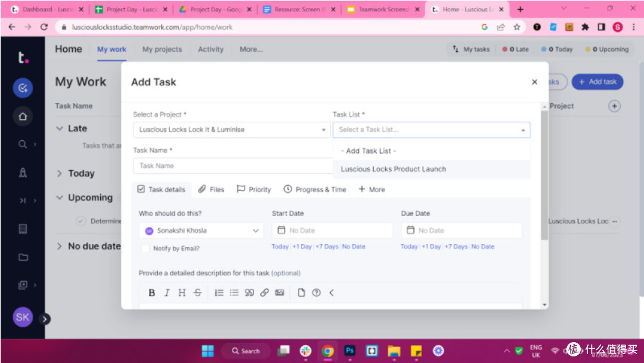Apply Bold in description toolbar
Viewport: 644px width, 363px height.
(151, 293)
